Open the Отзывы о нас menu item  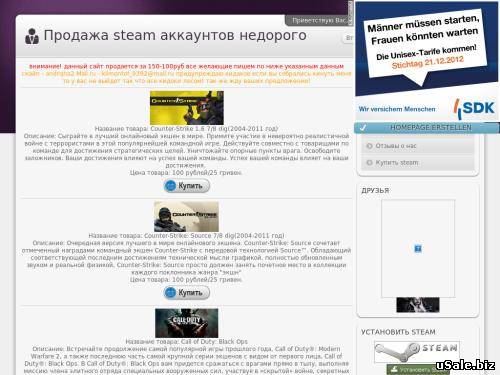pyautogui.click(x=418, y=146)
